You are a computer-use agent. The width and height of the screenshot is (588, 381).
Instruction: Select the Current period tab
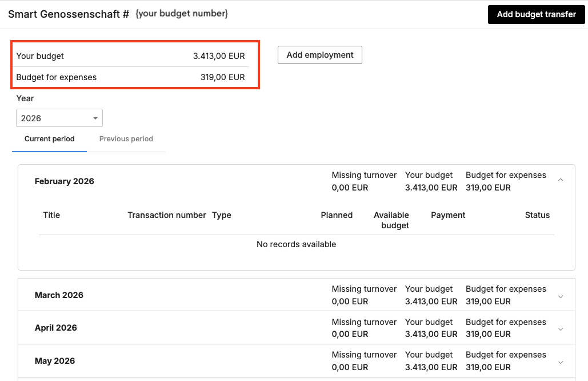[50, 139]
